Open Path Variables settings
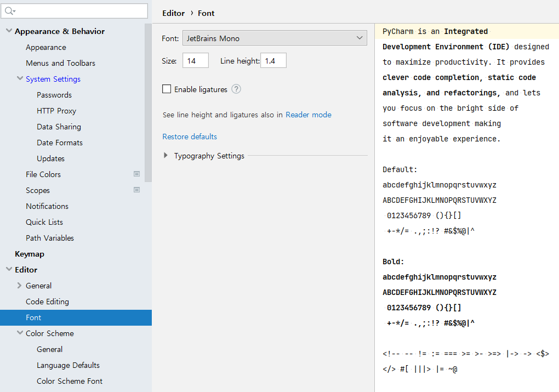 [x=49, y=238]
